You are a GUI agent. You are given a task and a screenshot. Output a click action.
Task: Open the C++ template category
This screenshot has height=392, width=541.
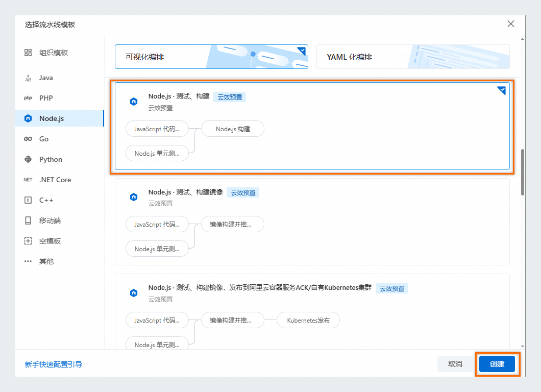click(x=59, y=200)
